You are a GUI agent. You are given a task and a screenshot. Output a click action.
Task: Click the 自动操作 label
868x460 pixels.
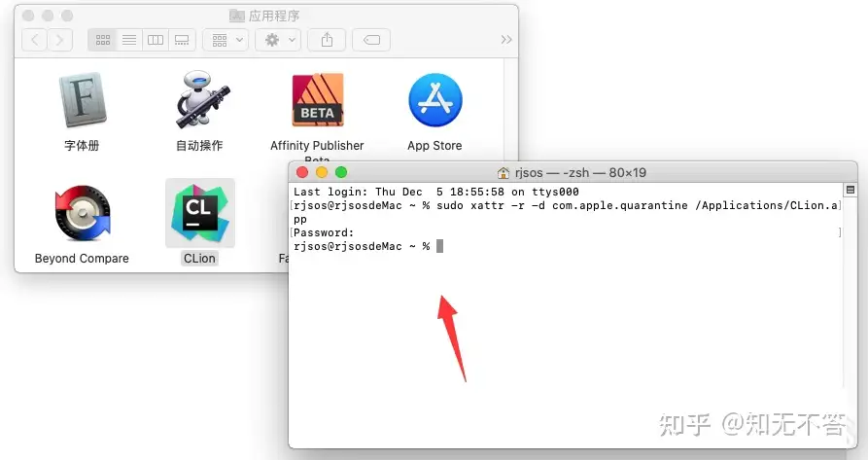point(199,146)
